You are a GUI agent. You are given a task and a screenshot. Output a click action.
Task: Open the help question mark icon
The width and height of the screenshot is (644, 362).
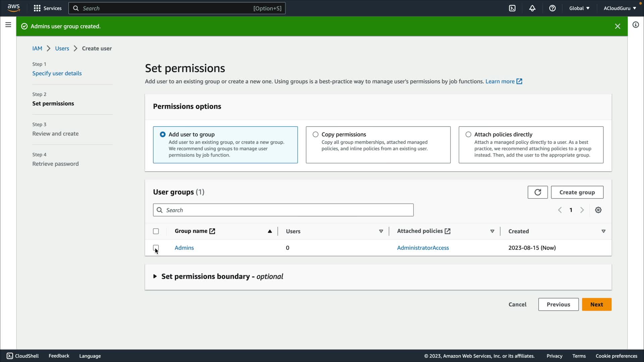[x=552, y=8]
